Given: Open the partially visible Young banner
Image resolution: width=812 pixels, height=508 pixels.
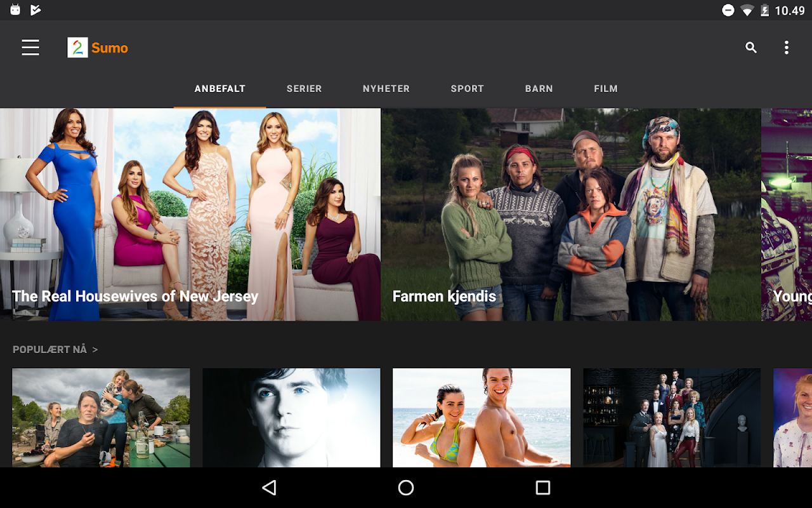Looking at the screenshot, I should pyautogui.click(x=787, y=215).
